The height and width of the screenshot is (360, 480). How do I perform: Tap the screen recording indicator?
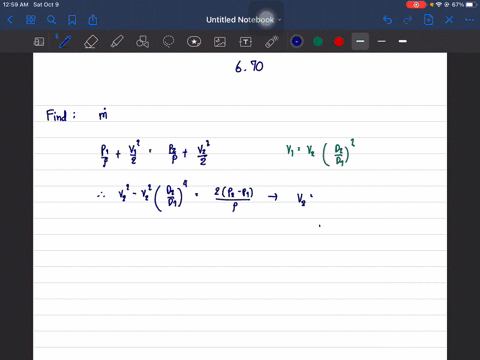(416, 5)
